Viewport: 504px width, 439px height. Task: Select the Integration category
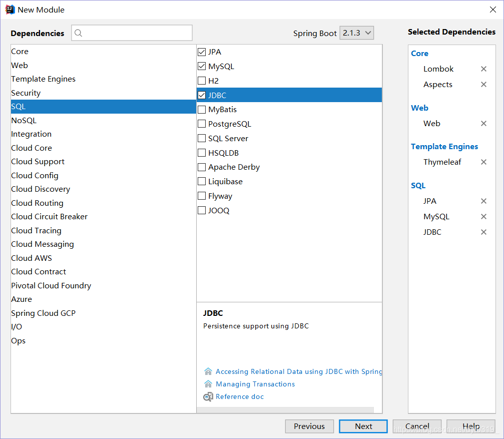pos(103,134)
